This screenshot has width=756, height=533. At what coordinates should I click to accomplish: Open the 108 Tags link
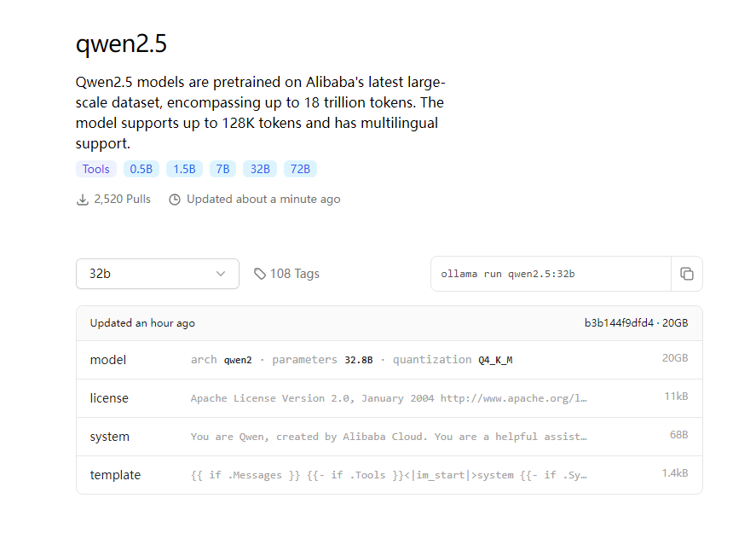[x=294, y=274]
